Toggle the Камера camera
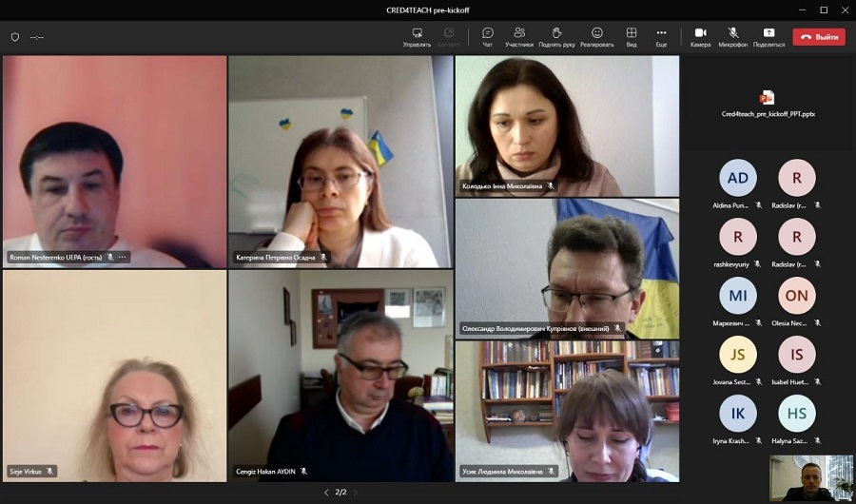 click(700, 37)
